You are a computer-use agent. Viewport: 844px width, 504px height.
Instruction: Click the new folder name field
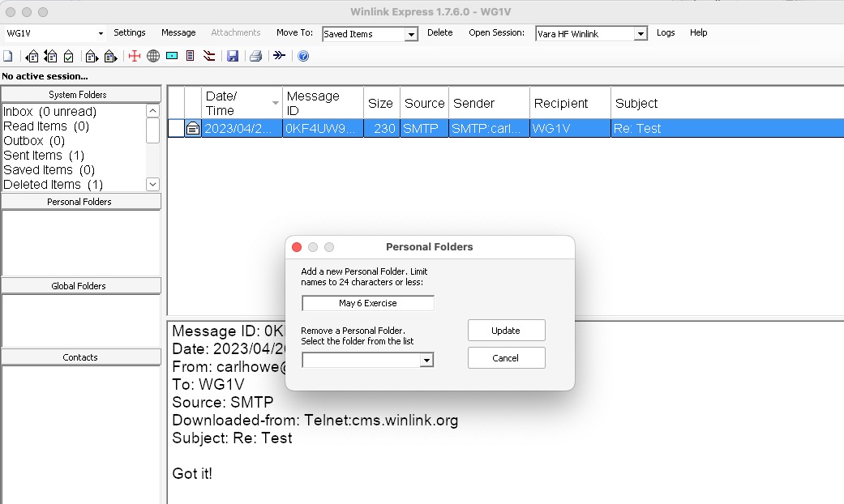[x=368, y=303]
